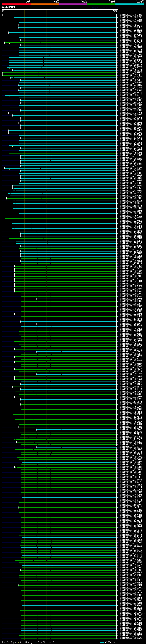Click the purple ~60% identity legend bar
The image size is (146, 644).
pyautogui.click(x=73, y=4)
